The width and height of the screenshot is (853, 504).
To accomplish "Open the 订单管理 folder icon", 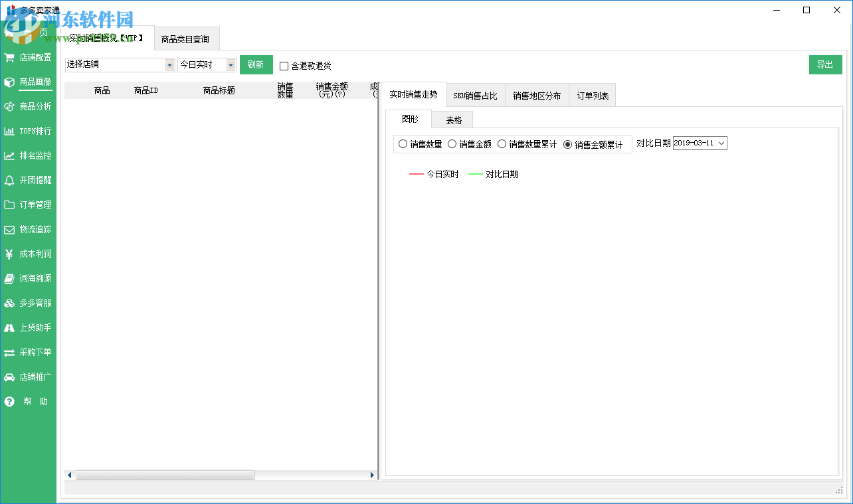I will pos(9,205).
